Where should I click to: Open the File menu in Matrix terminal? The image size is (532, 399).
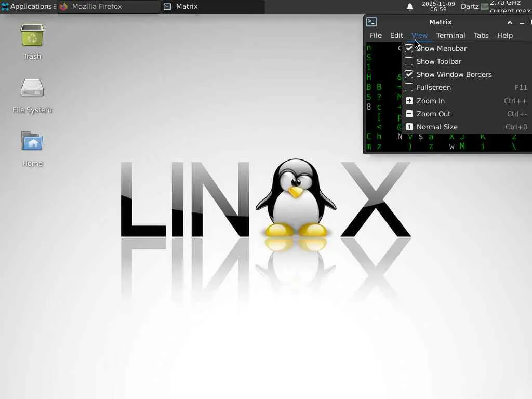coord(376,35)
